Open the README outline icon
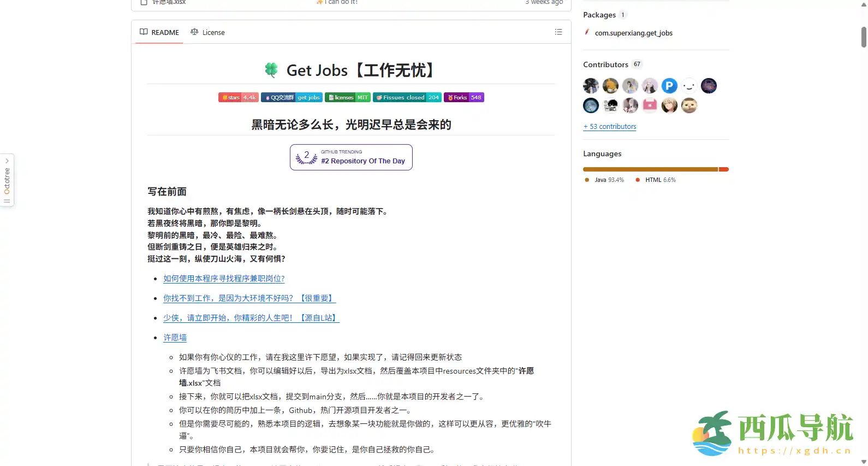The height and width of the screenshot is (466, 868). (x=558, y=32)
